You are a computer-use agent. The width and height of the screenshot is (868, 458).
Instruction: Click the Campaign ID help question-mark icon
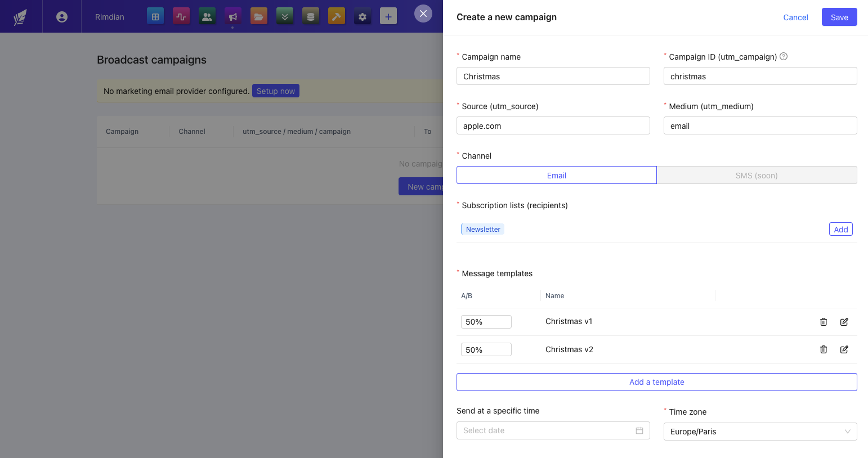(784, 56)
